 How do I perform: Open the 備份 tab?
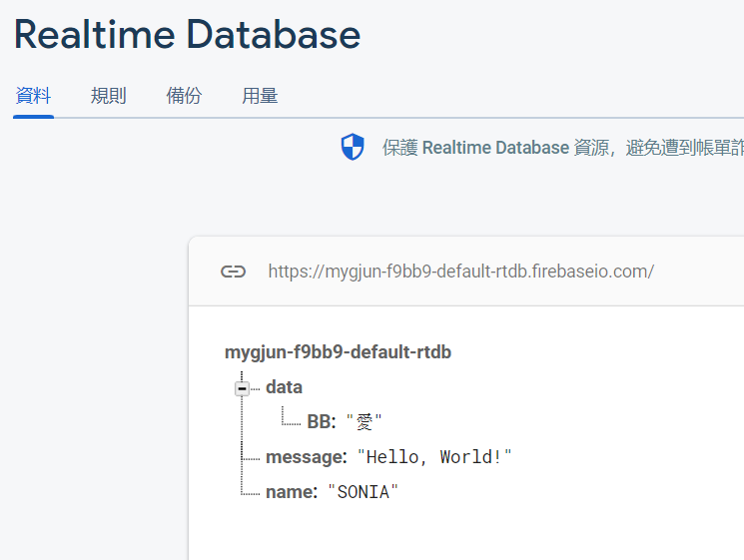point(184,96)
